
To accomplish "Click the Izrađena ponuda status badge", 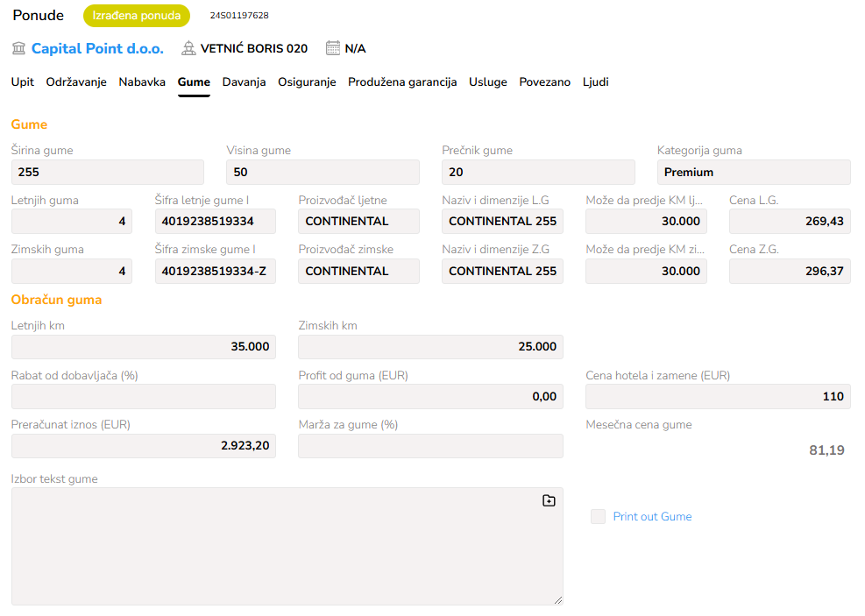I will 137,16.
